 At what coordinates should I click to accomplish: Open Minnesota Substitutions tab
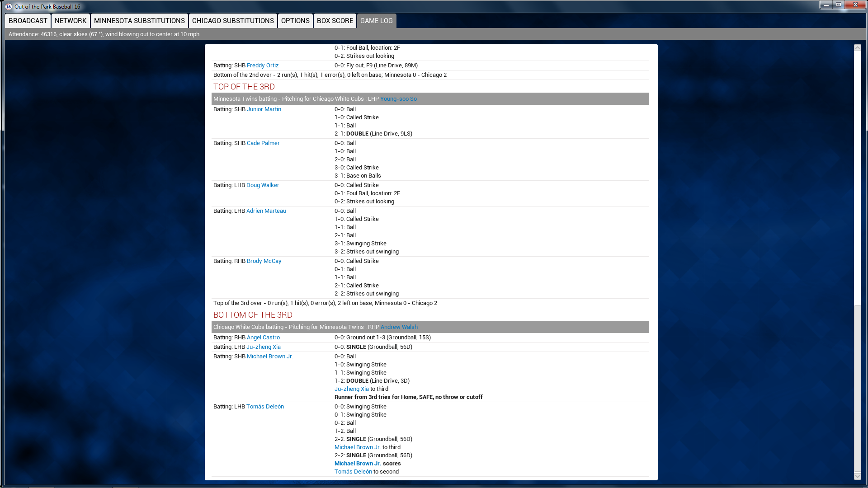[x=139, y=21]
